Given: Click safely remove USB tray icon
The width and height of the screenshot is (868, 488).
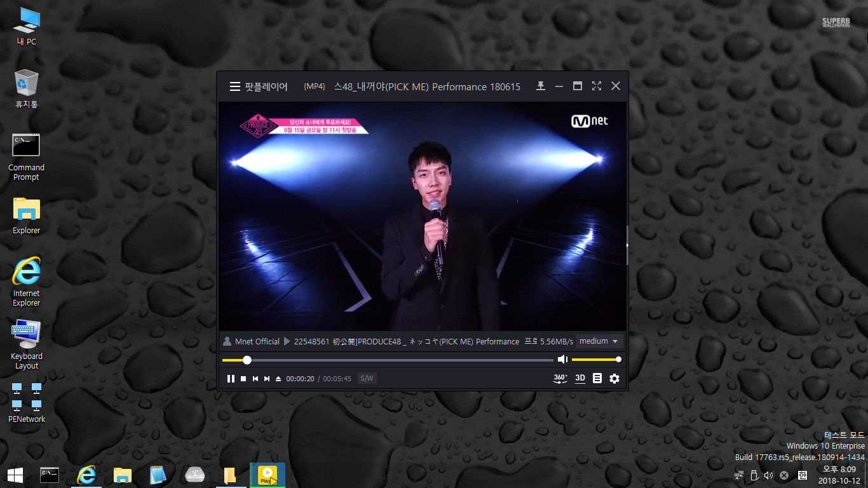Looking at the screenshot, I should point(754,475).
